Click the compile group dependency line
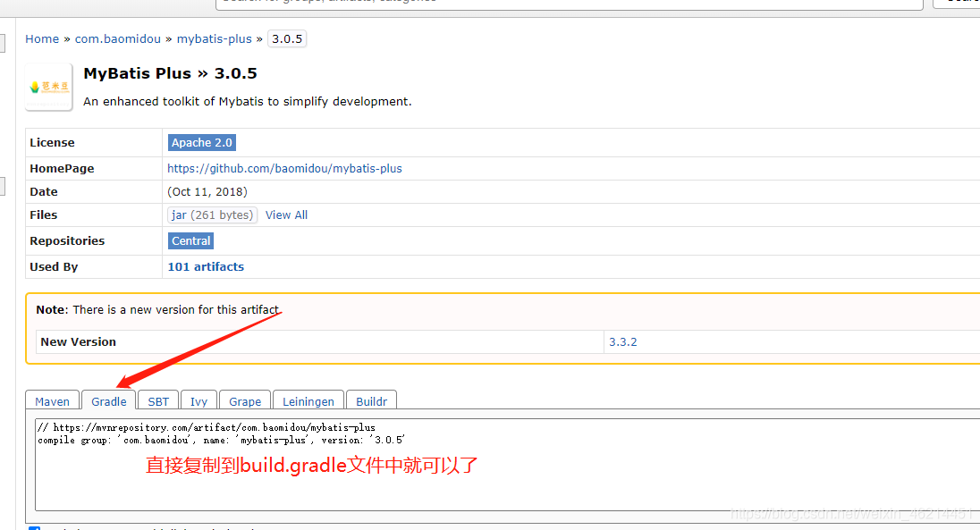This screenshot has width=980, height=530. [221, 440]
